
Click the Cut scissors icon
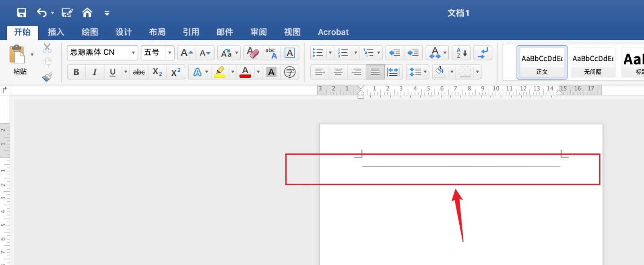click(47, 48)
